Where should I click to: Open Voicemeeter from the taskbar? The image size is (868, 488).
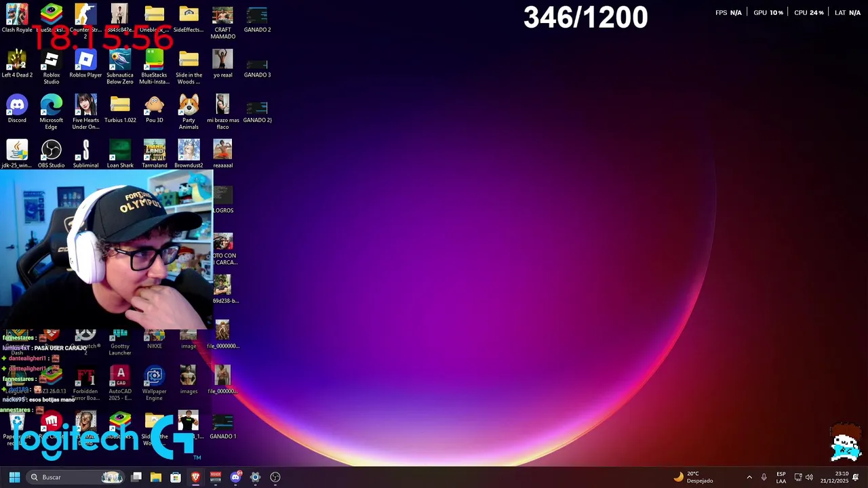pyautogui.click(x=216, y=477)
